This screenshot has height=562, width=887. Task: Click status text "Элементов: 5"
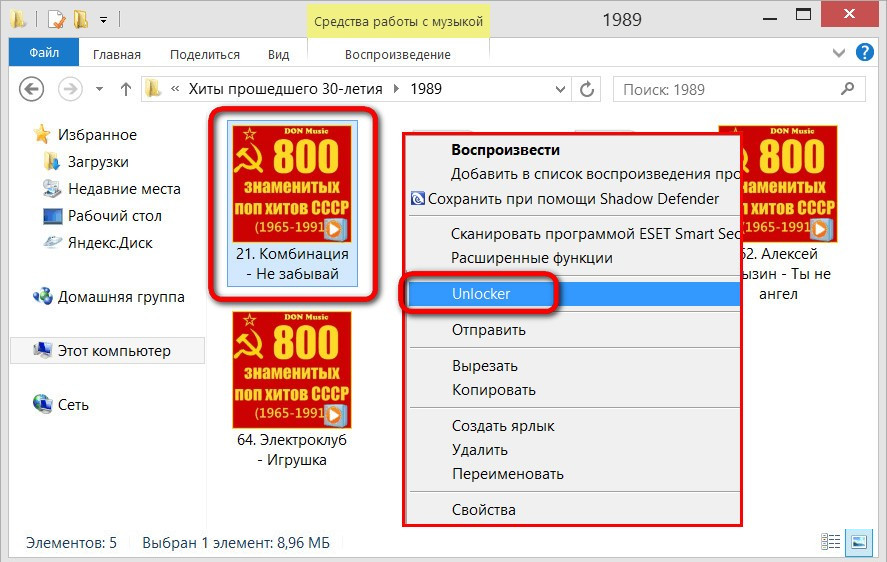tap(71, 543)
